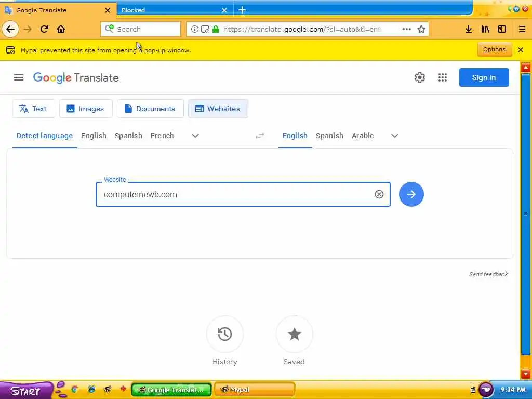This screenshot has height=399, width=532.
Task: Focus the browser Search box
Action: (140, 29)
